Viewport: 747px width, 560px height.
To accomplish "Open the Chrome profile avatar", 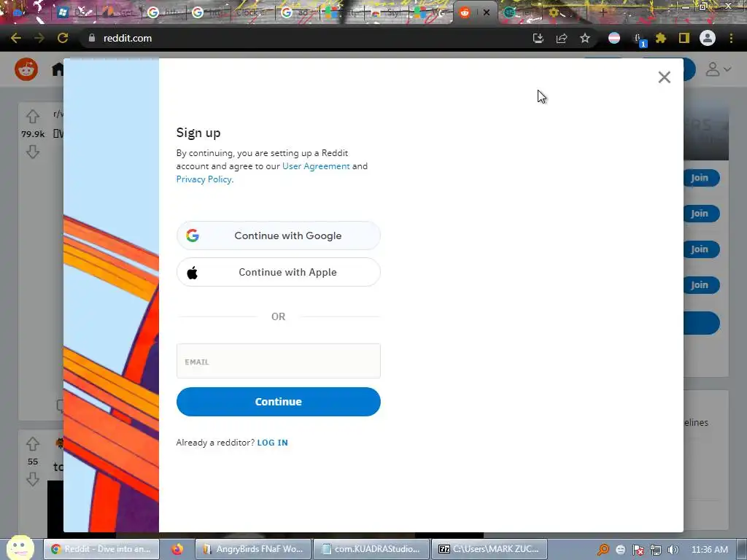I will (708, 38).
